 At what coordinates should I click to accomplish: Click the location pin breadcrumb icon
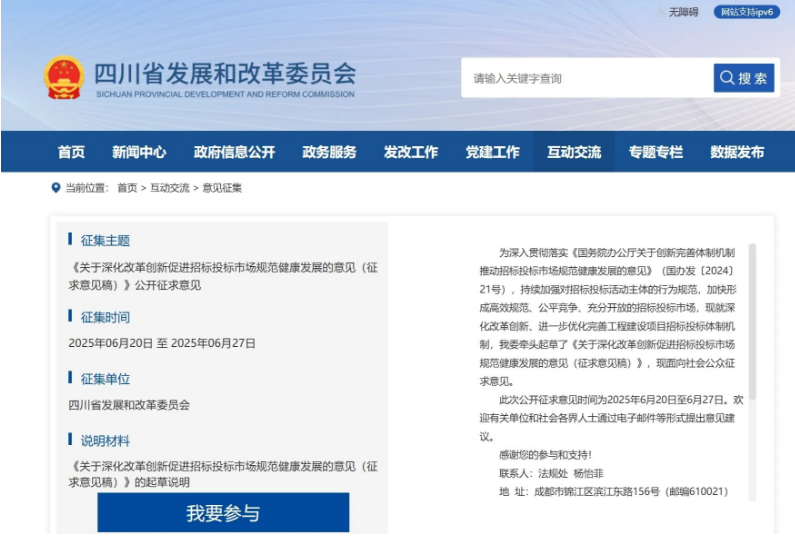55,187
